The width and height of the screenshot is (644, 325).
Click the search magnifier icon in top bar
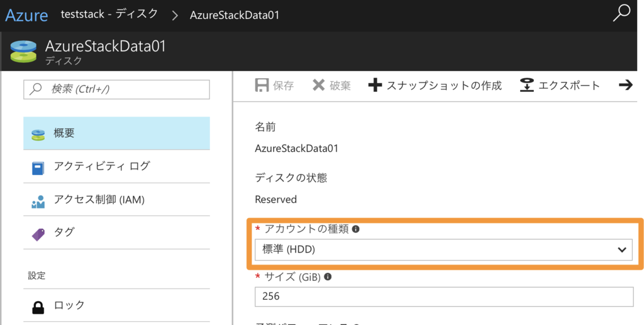tap(621, 13)
